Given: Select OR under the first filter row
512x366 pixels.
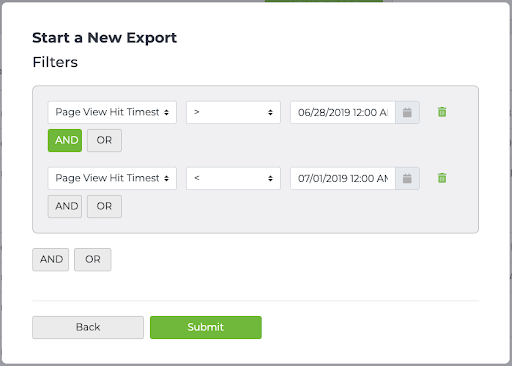Looking at the screenshot, I should click(104, 140).
